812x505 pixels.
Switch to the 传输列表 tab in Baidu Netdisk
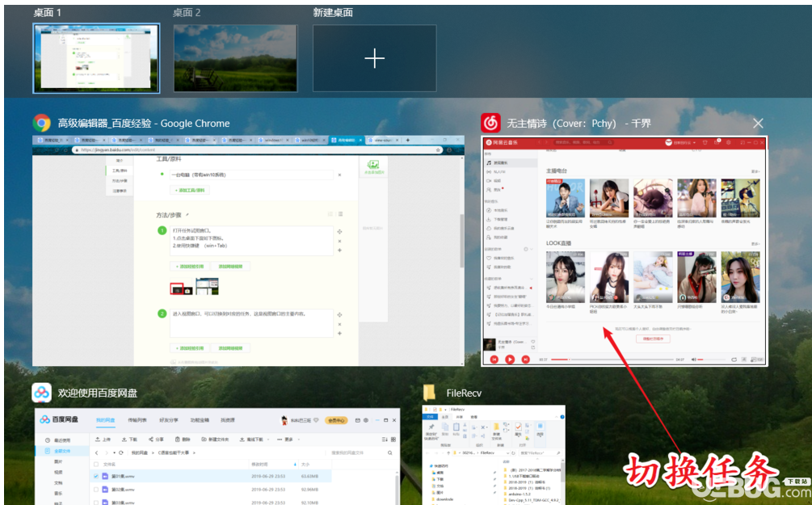tap(137, 420)
